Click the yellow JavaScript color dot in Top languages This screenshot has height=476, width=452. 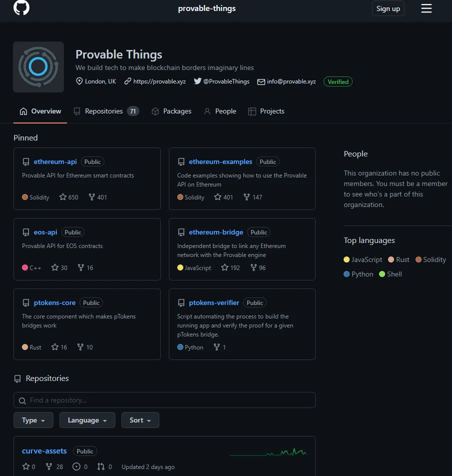(347, 259)
